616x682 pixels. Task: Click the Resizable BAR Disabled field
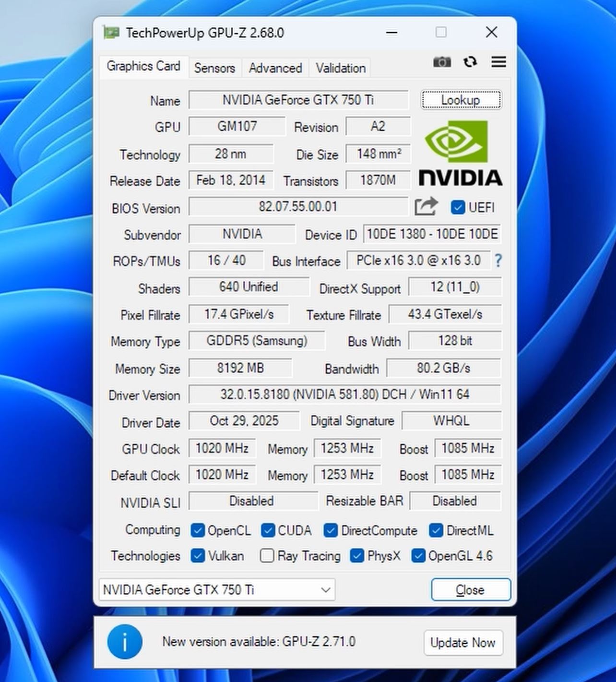455,501
